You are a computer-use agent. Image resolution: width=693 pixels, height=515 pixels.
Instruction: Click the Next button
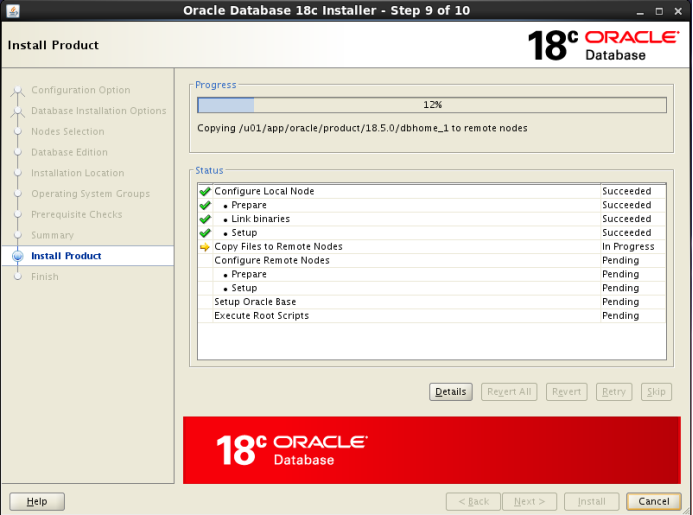529,502
